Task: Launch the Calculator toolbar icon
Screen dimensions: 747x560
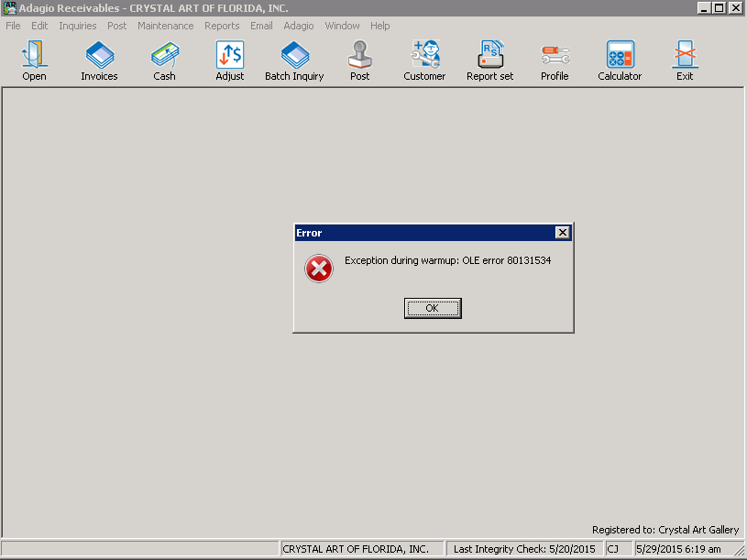Action: click(620, 56)
